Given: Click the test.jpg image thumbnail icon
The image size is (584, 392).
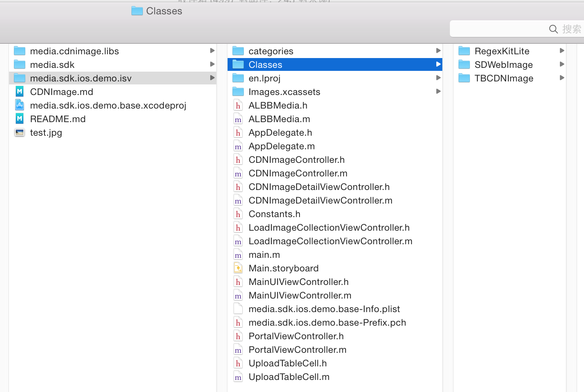Looking at the screenshot, I should click(x=20, y=133).
